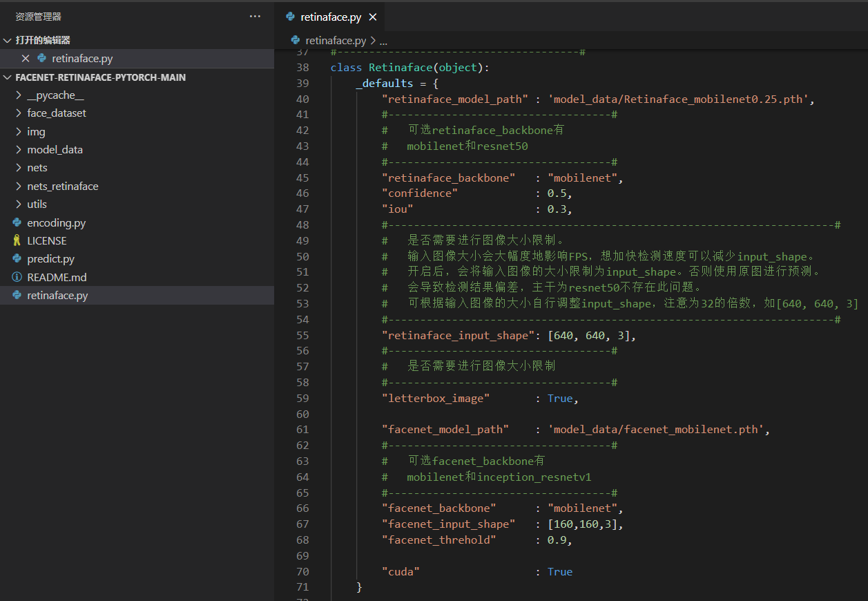
Task: Click the True value on line 59
Action: point(560,398)
